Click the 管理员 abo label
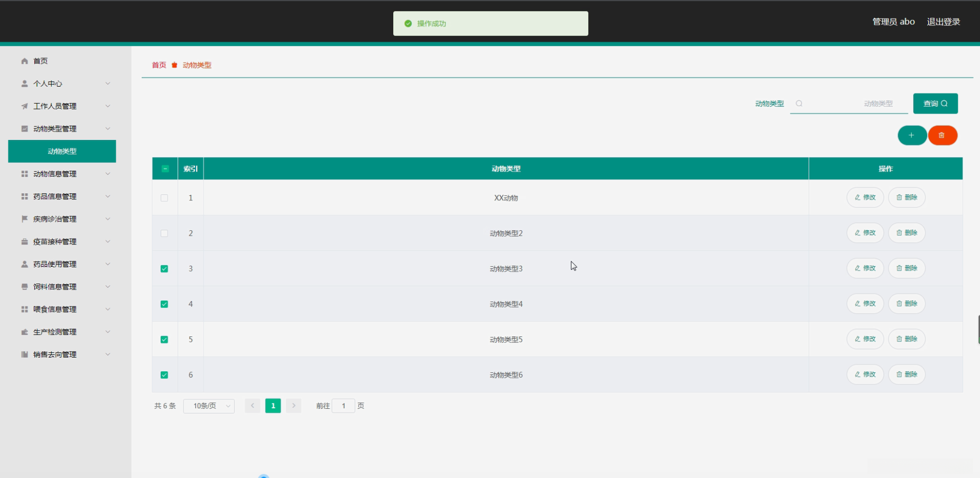 [x=893, y=22]
